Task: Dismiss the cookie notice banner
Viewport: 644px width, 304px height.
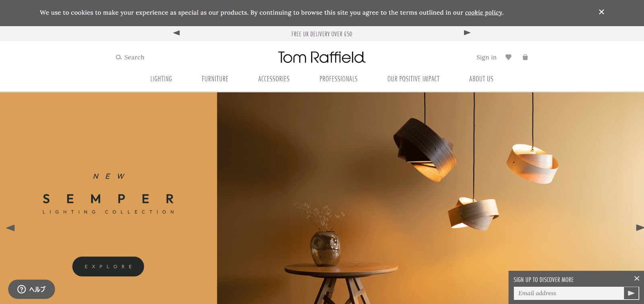Action: (601, 12)
